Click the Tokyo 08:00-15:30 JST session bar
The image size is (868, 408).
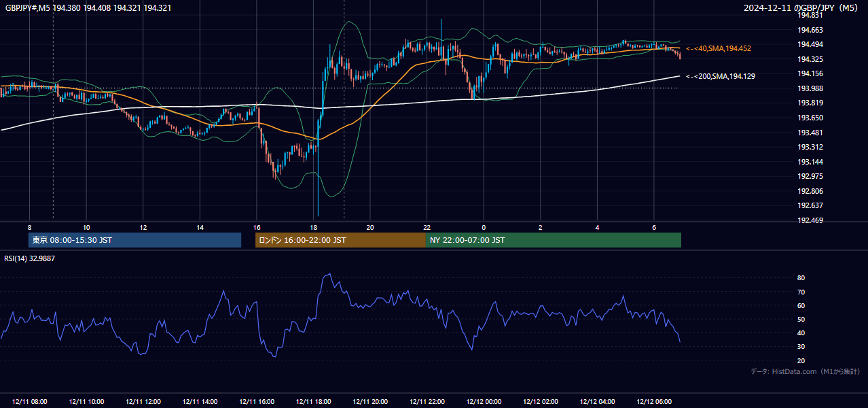[x=134, y=240]
